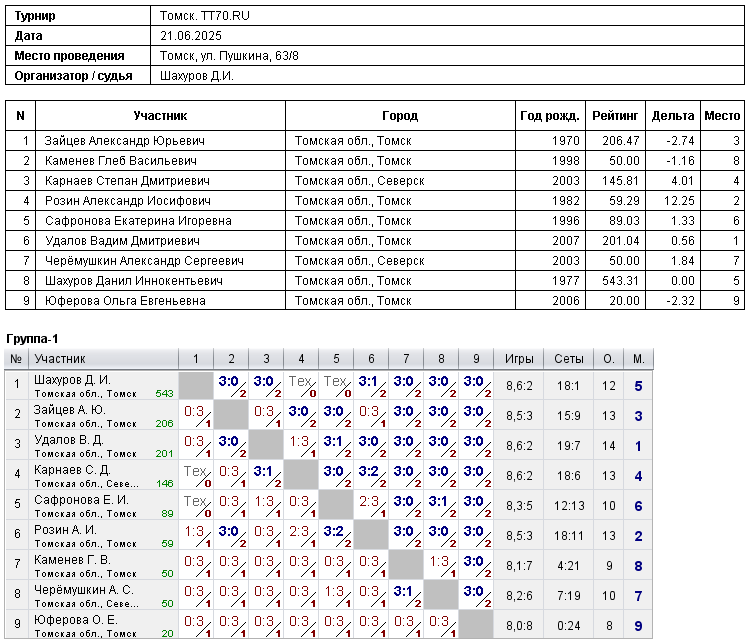
Task: Click the '№' header in group table
Action: click(16, 359)
